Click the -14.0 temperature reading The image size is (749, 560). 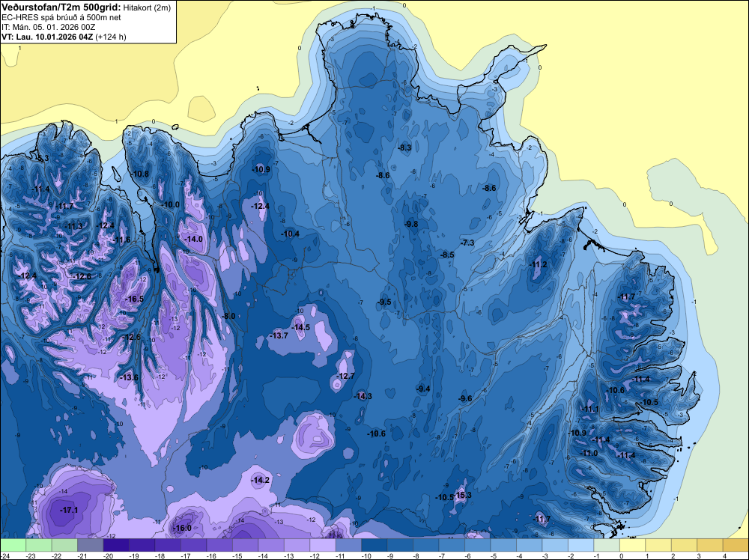[193, 239]
